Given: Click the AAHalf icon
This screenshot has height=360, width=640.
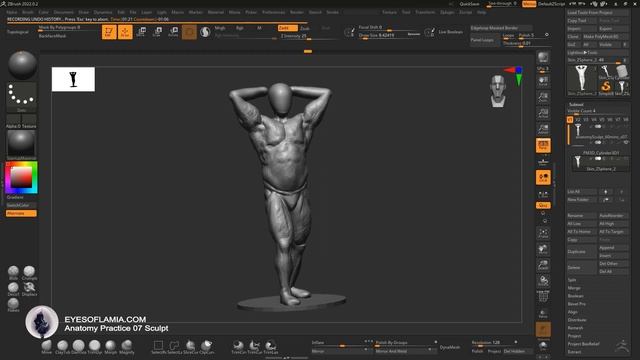Looking at the screenshot, I should pyautogui.click(x=543, y=129).
